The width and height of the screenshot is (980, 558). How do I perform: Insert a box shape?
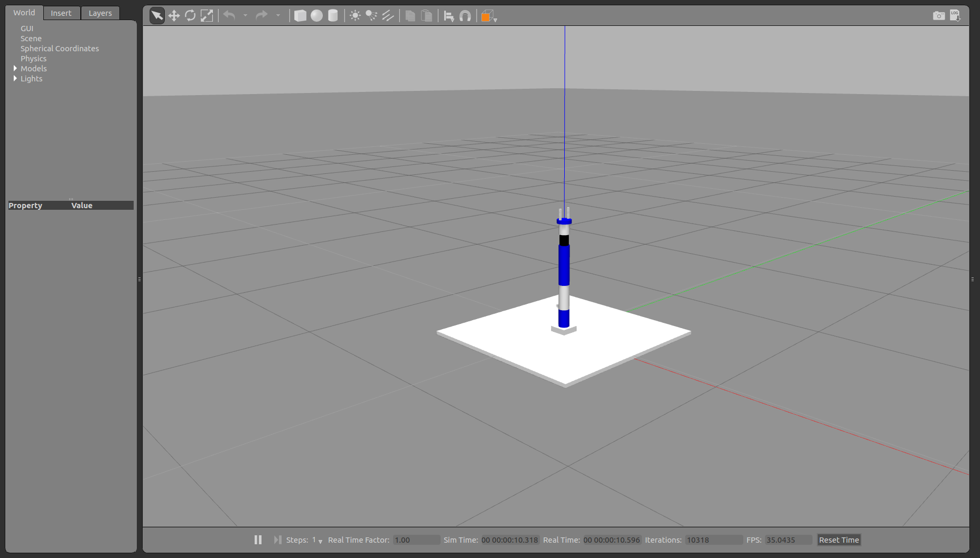click(x=300, y=16)
